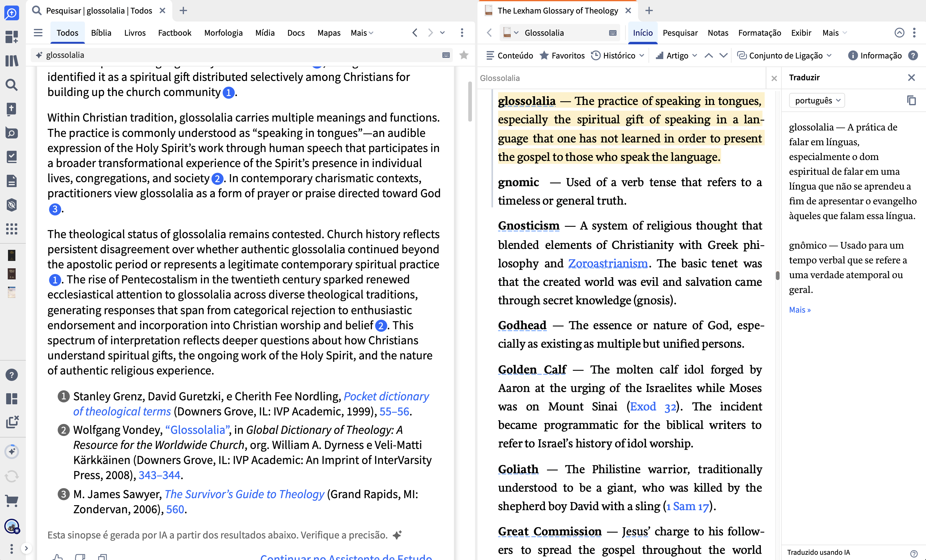Open the Histórico dropdown
Viewport: 926px width, 560px height.
(x=618, y=56)
